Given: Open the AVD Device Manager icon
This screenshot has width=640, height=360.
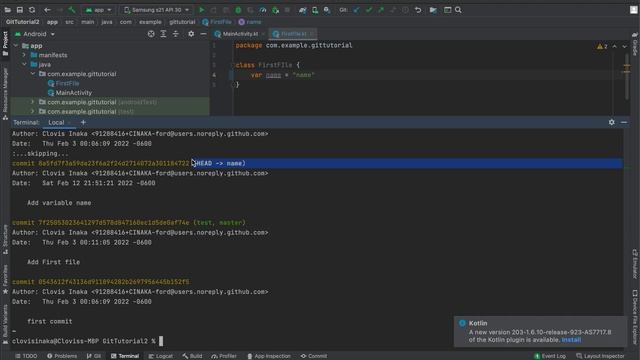Looking at the screenshot, I should [x=315, y=10].
